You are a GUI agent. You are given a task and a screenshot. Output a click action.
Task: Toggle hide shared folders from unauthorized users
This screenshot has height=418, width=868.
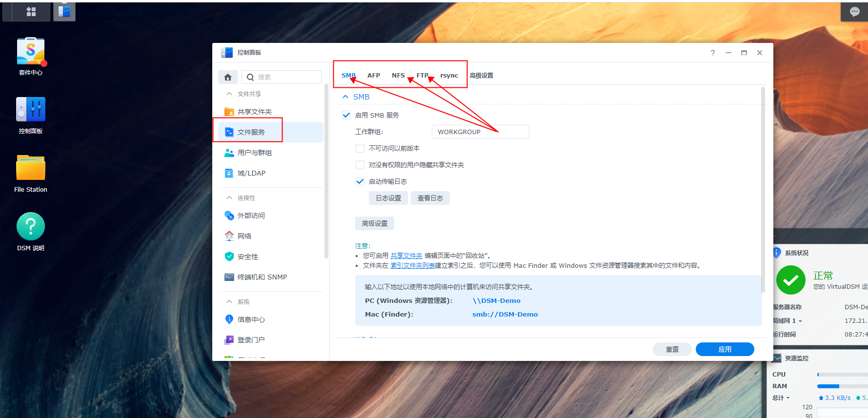tap(360, 165)
